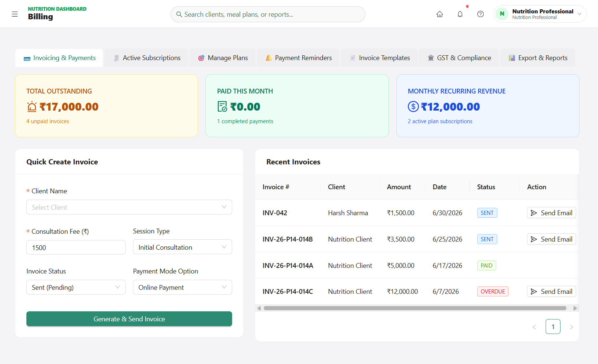Viewport: 598px width, 364px height.
Task: Click the chart icon on Export & Reports tab
Action: tap(512, 58)
